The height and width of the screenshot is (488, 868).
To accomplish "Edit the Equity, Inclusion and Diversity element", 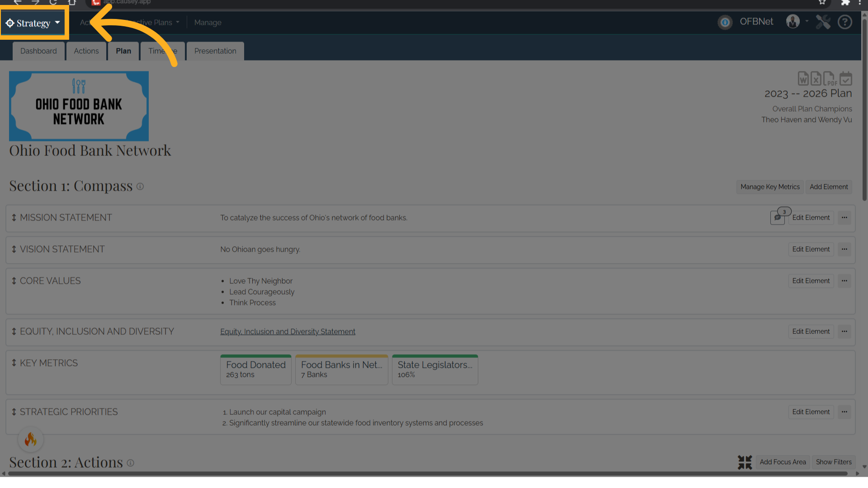I will 811,332.
